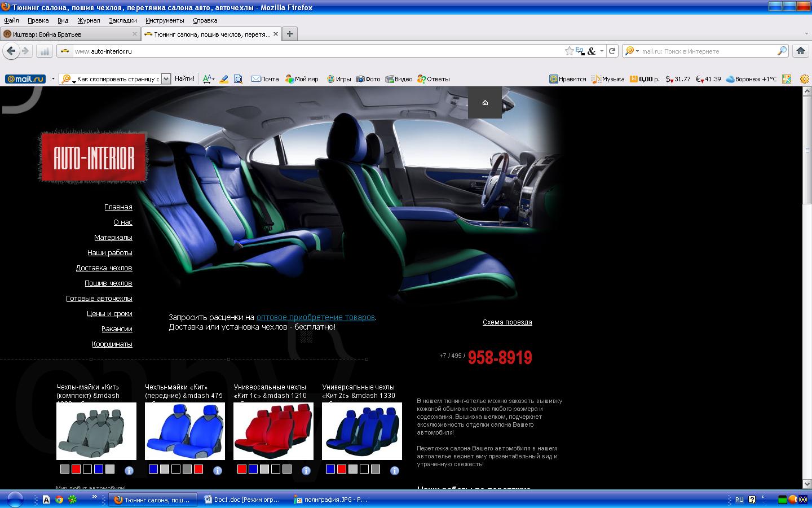
Task: Open the Цены и сроки page
Action: pyautogui.click(x=109, y=314)
